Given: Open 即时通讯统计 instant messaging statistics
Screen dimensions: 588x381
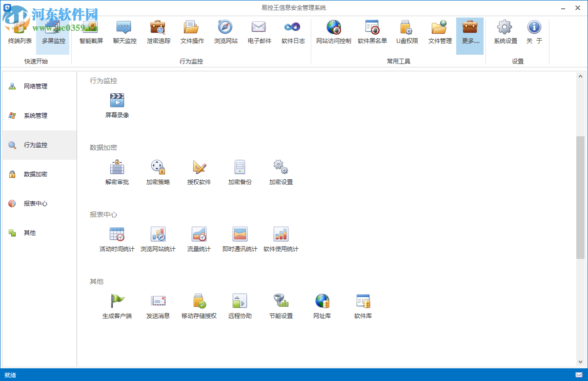Looking at the screenshot, I should [240, 239].
